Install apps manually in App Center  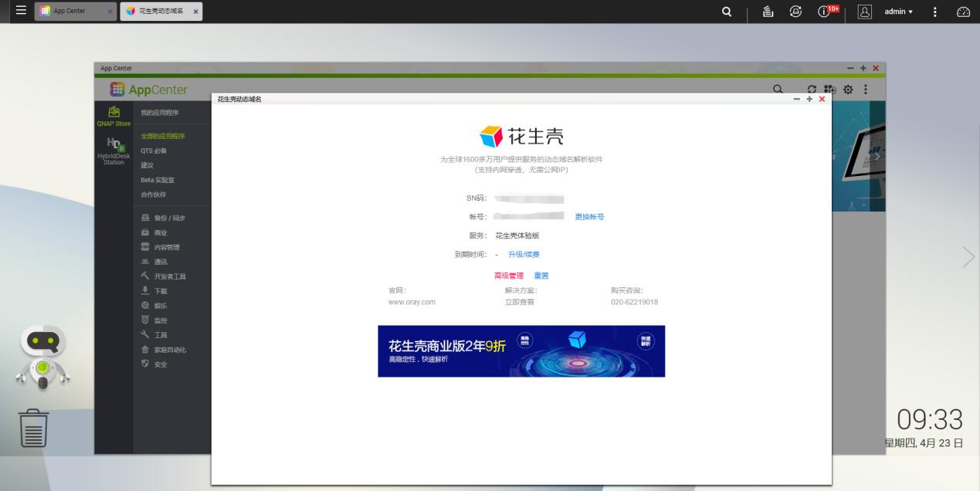[x=829, y=90]
